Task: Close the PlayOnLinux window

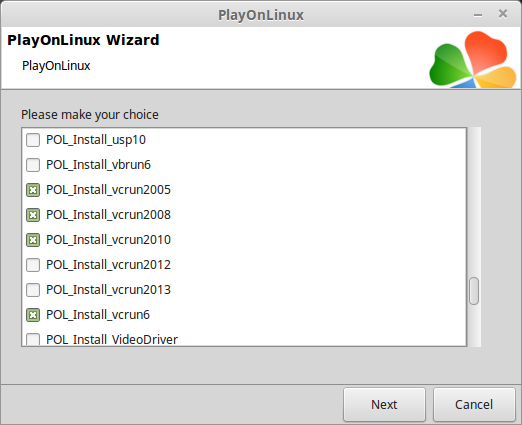Action: [x=503, y=14]
